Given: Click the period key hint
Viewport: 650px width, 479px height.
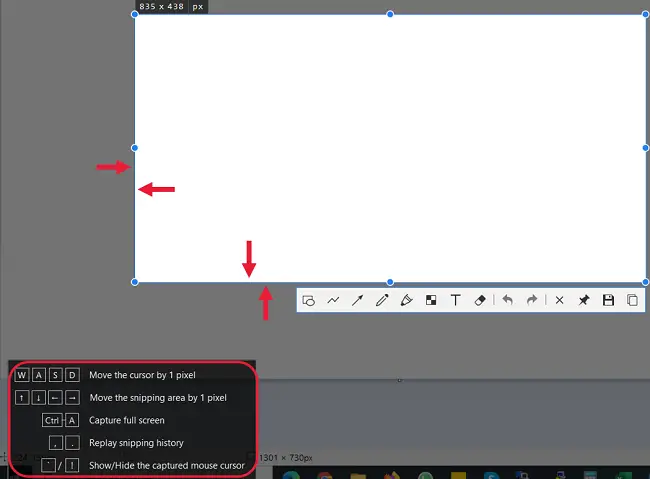Looking at the screenshot, I should [x=72, y=443].
